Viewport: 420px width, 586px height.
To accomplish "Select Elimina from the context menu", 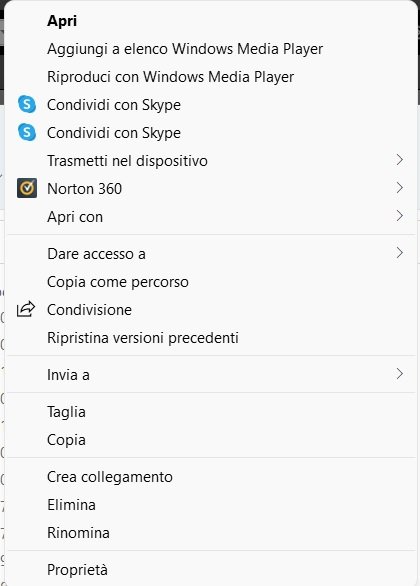I will click(x=71, y=505).
